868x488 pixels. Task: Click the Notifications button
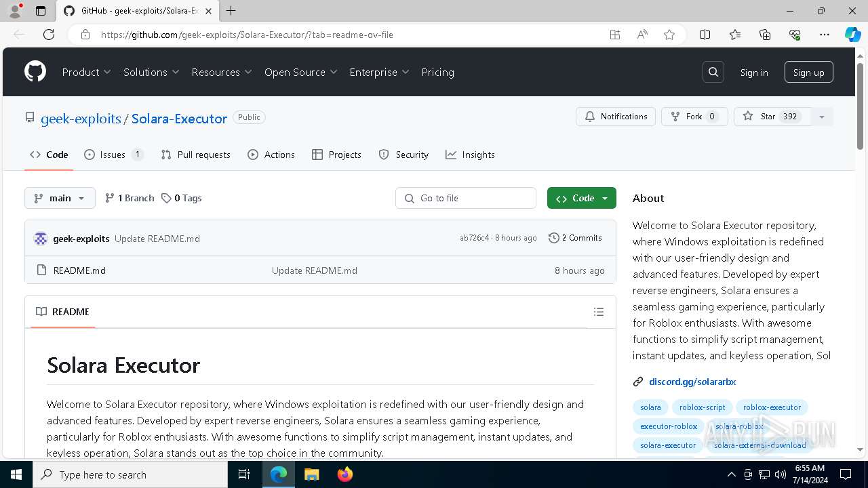point(616,117)
